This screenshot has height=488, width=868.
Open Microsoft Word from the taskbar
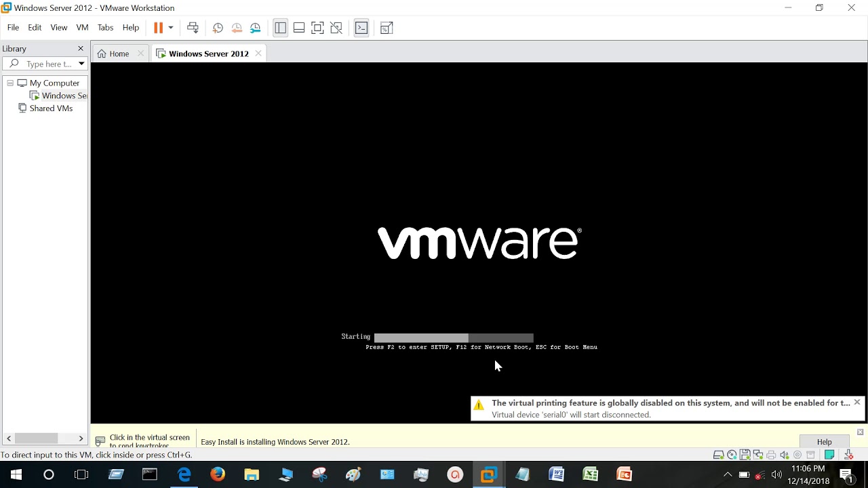[557, 474]
